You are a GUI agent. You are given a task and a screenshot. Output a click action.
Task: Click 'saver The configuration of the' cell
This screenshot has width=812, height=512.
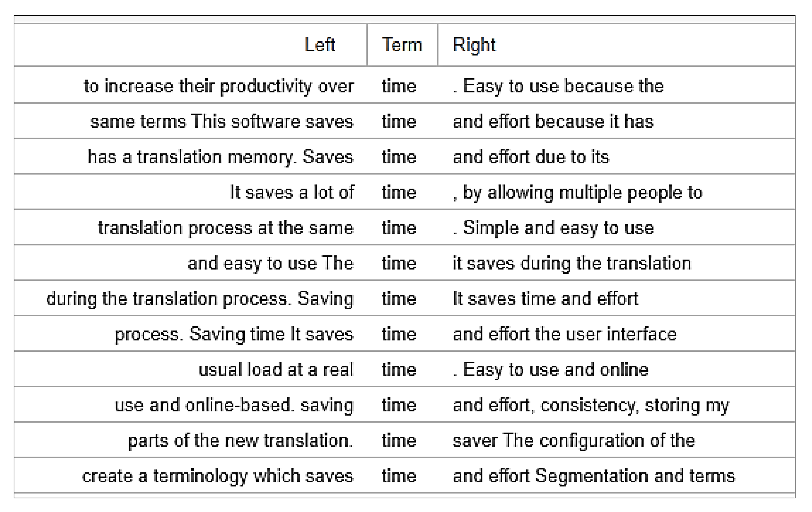(x=574, y=441)
